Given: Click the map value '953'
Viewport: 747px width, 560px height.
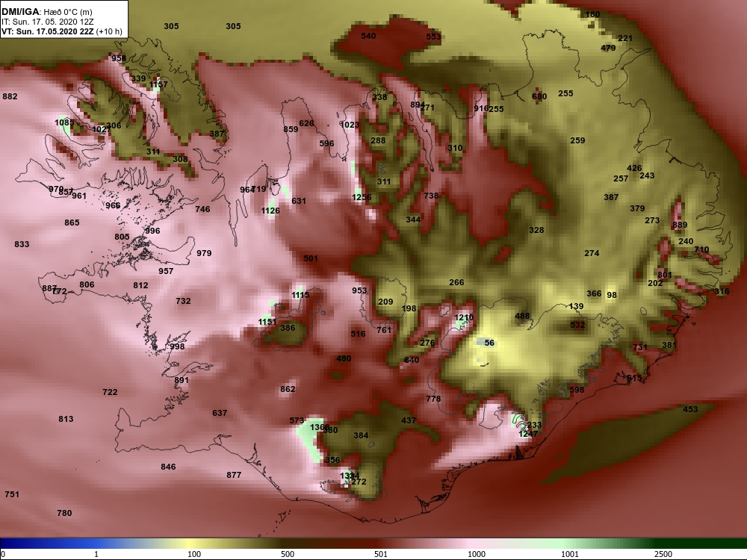Looking at the screenshot, I should click(360, 290).
